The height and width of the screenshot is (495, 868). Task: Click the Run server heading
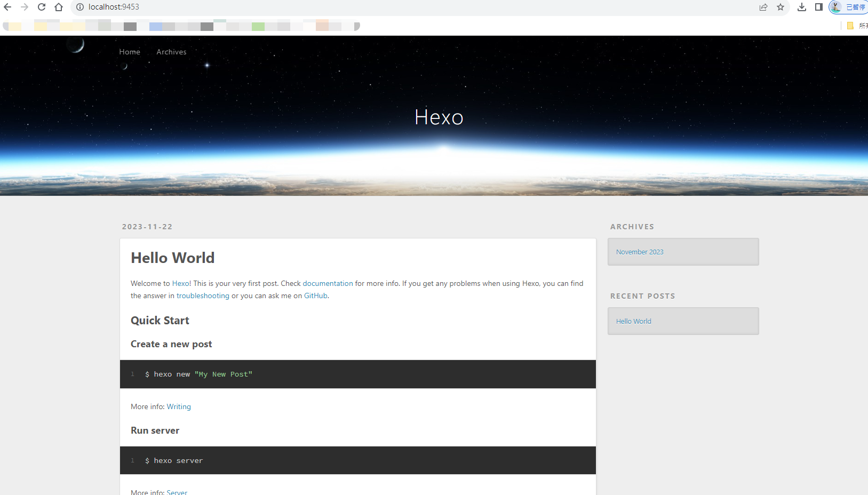[x=155, y=430]
